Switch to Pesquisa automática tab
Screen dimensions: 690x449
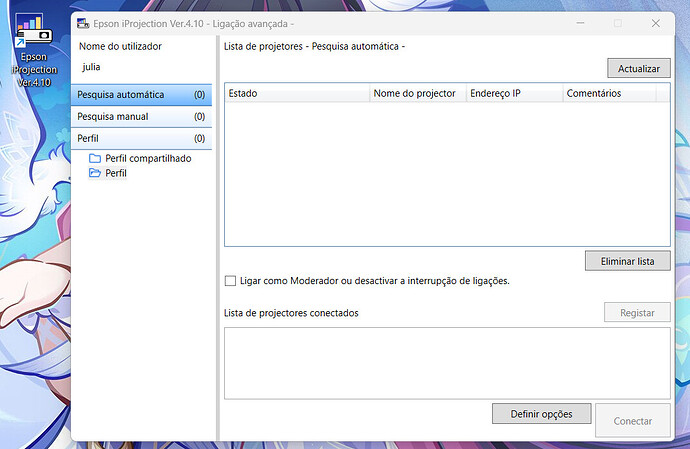pos(141,95)
